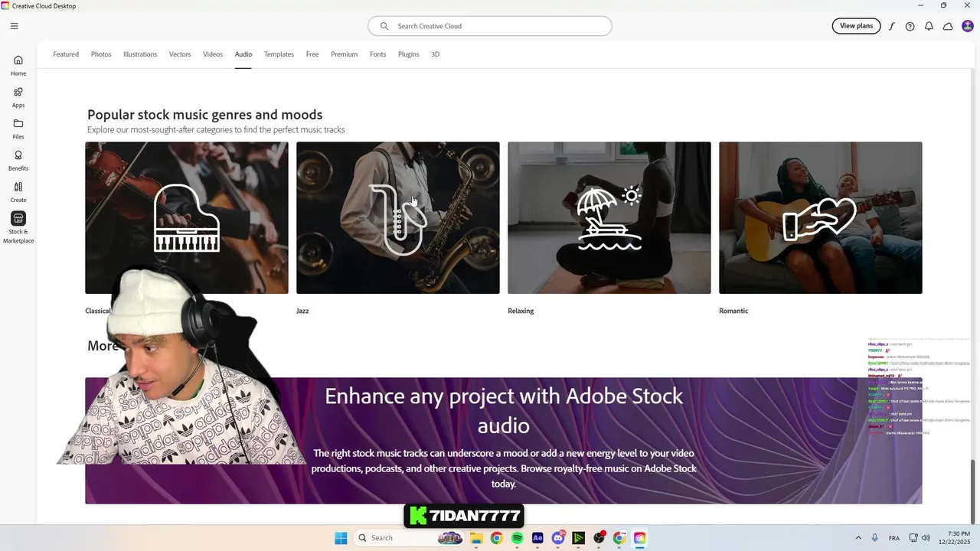The width and height of the screenshot is (980, 551).
Task: Open Creative Cloud taskbar icon
Action: point(639,538)
